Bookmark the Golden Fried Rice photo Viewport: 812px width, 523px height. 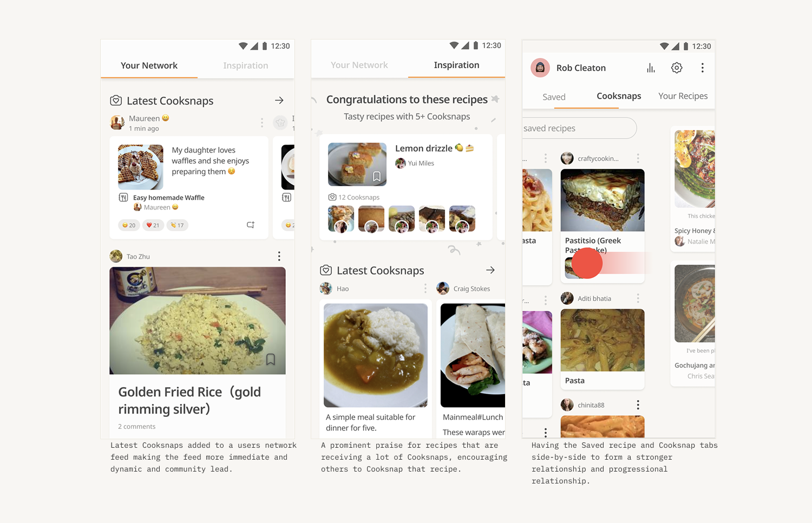click(x=271, y=359)
